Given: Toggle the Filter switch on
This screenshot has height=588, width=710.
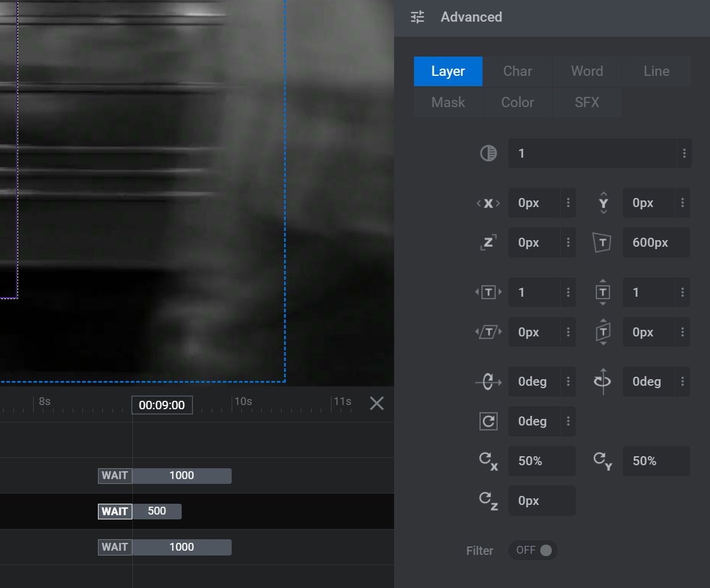Looking at the screenshot, I should click(x=533, y=550).
